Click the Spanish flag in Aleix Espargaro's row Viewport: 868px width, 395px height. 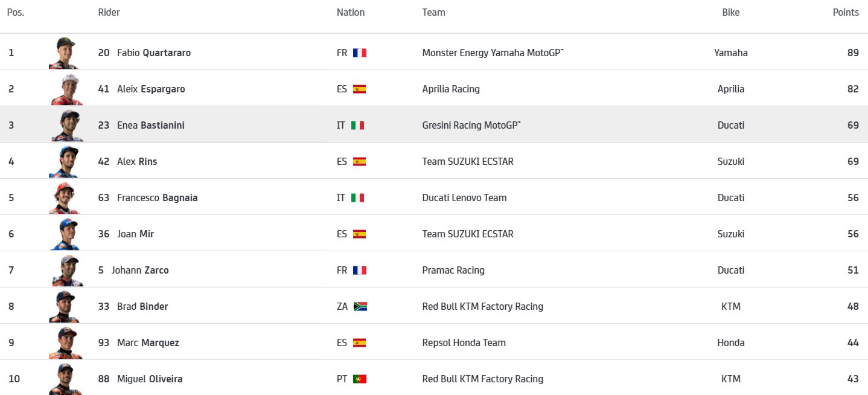tap(360, 89)
